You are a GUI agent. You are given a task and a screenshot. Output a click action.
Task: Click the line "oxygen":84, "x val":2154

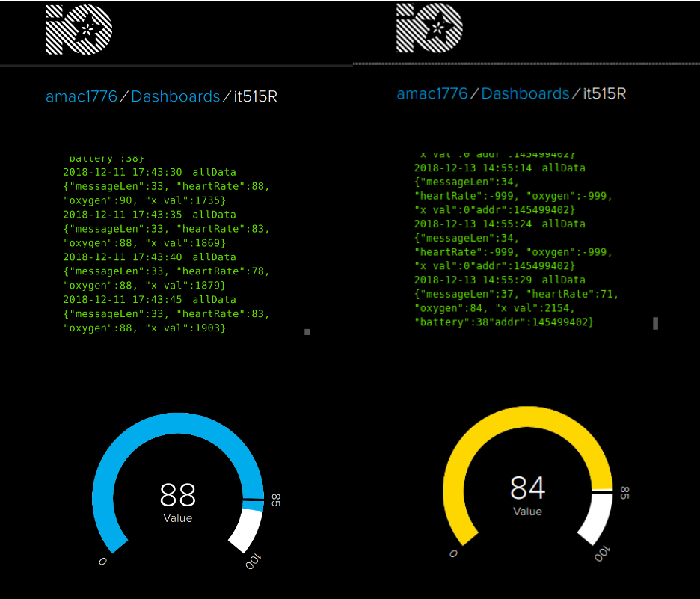click(x=494, y=308)
